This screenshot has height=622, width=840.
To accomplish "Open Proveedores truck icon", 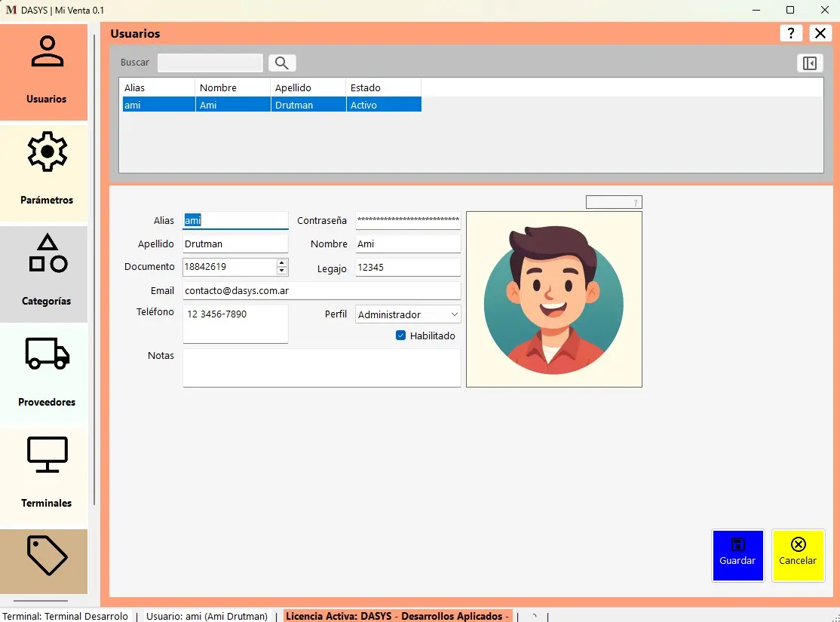I will tap(47, 353).
